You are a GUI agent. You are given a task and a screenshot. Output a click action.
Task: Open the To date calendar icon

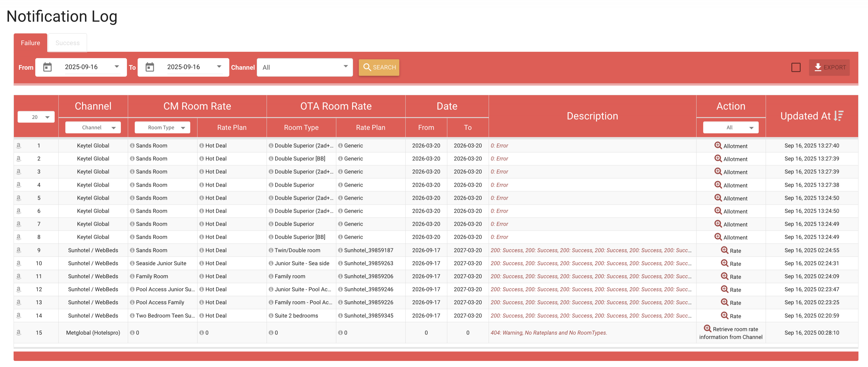pos(149,67)
